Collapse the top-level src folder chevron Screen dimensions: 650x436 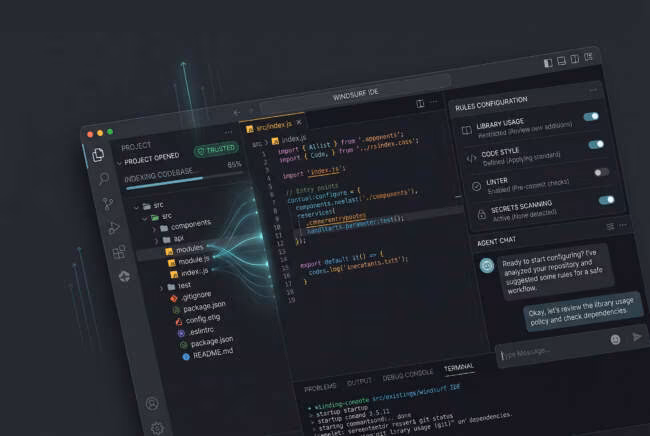click(136, 207)
